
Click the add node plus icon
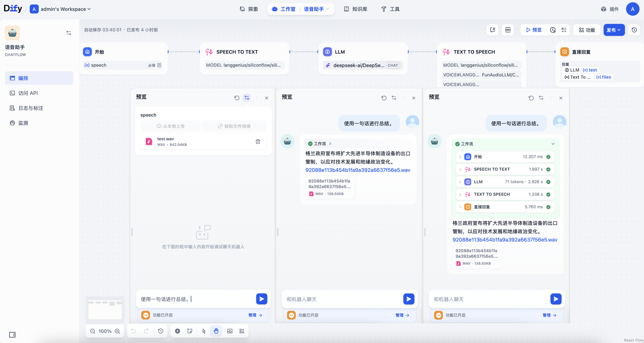(178, 331)
